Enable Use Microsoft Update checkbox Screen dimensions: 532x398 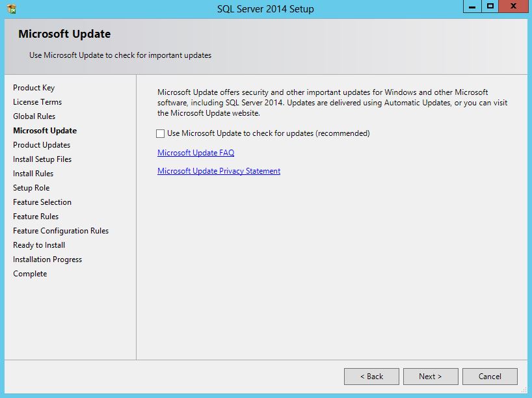click(x=161, y=133)
